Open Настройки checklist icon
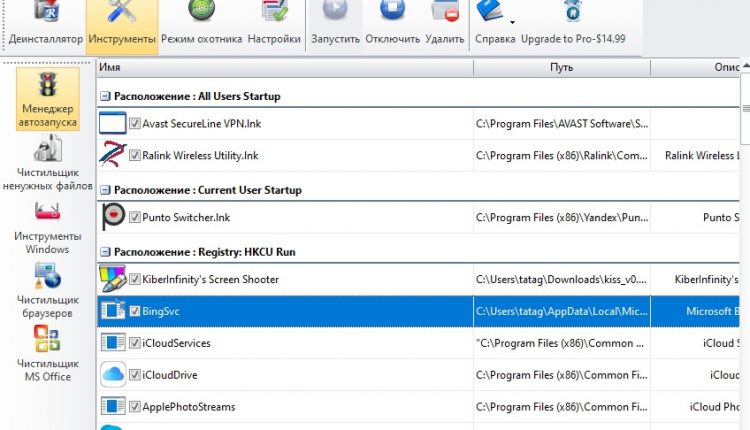 pos(274,11)
